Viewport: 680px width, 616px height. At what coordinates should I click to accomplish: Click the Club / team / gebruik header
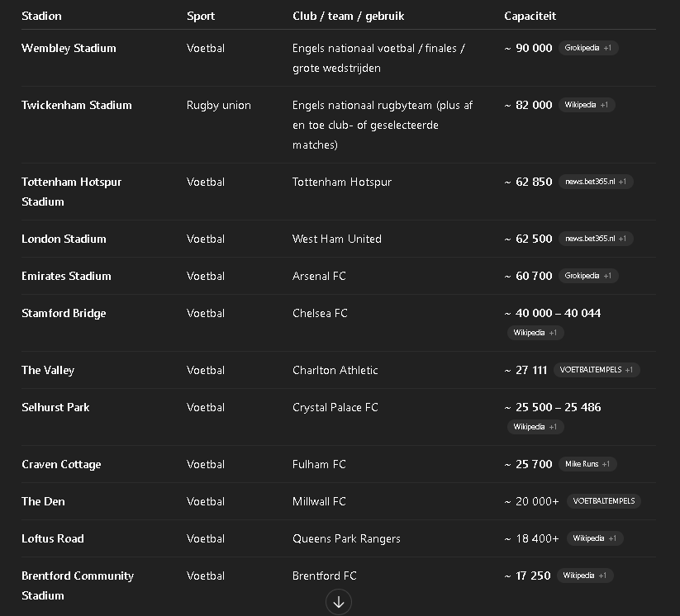click(348, 16)
